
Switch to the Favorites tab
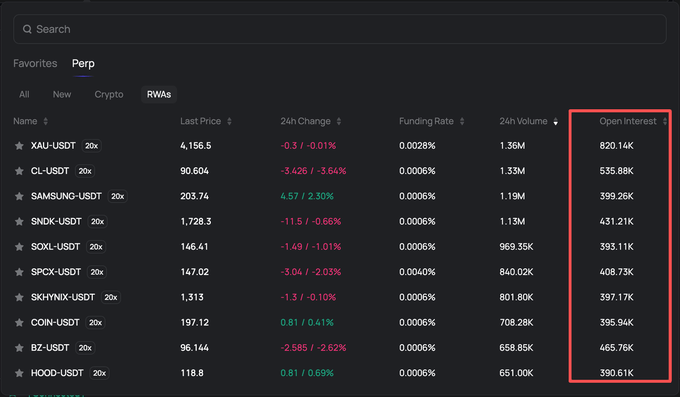[35, 63]
